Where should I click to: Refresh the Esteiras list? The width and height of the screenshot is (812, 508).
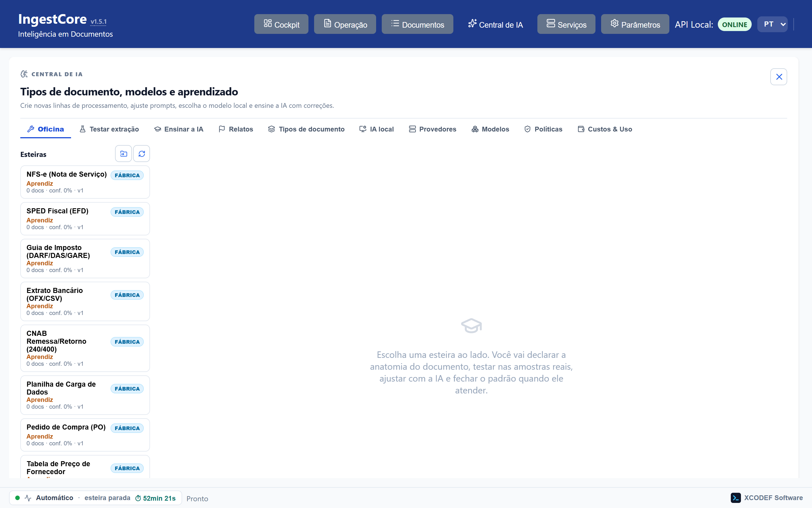tap(142, 154)
